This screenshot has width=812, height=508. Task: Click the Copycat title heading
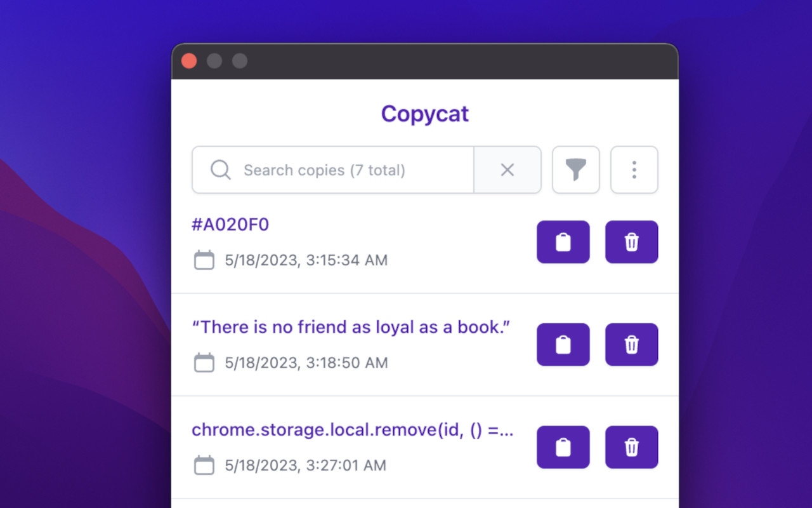pos(425,114)
